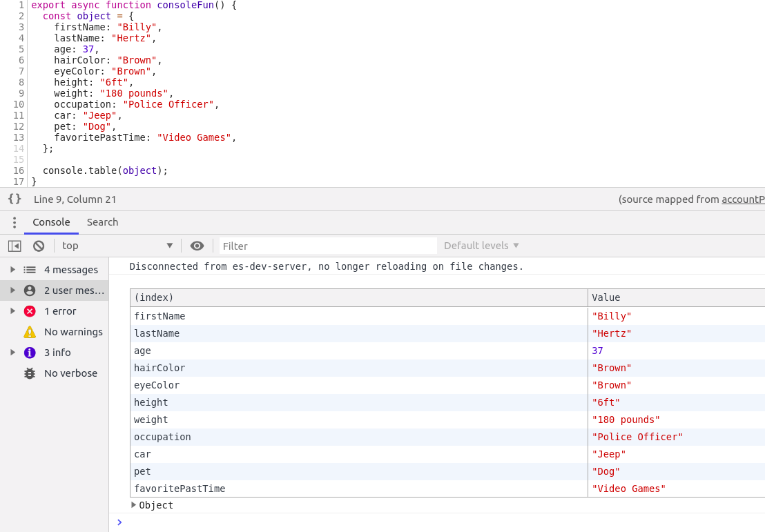Select the user messages person icon
The height and width of the screenshot is (532, 765).
[x=29, y=290]
